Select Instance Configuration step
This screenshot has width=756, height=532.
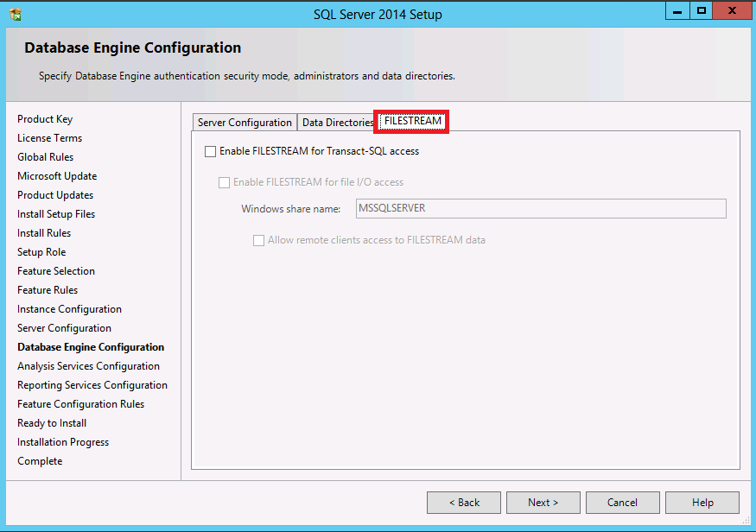[69, 309]
